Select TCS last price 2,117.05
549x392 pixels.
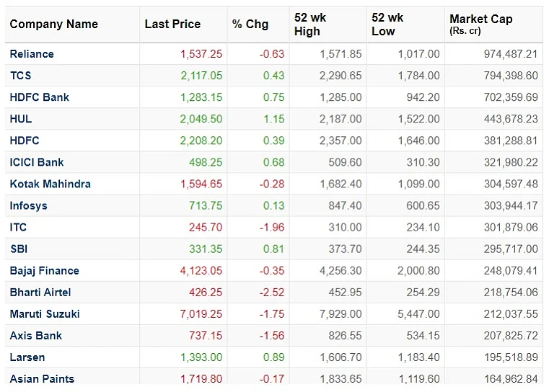point(201,76)
